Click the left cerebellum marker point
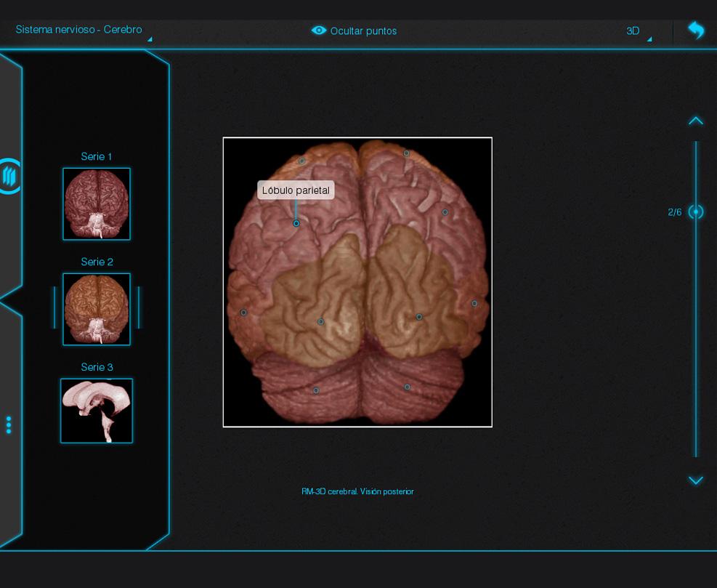 [316, 390]
